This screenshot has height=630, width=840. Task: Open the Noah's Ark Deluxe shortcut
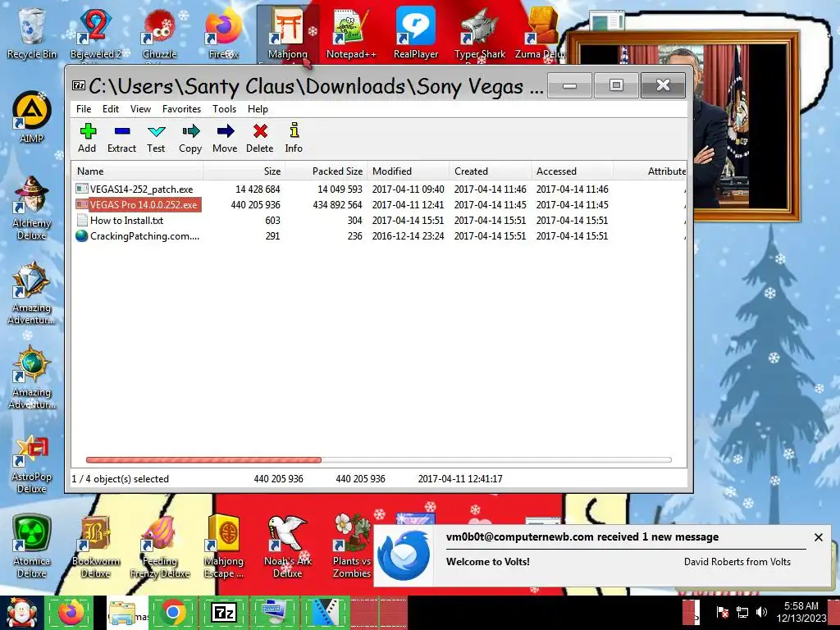[x=288, y=546]
